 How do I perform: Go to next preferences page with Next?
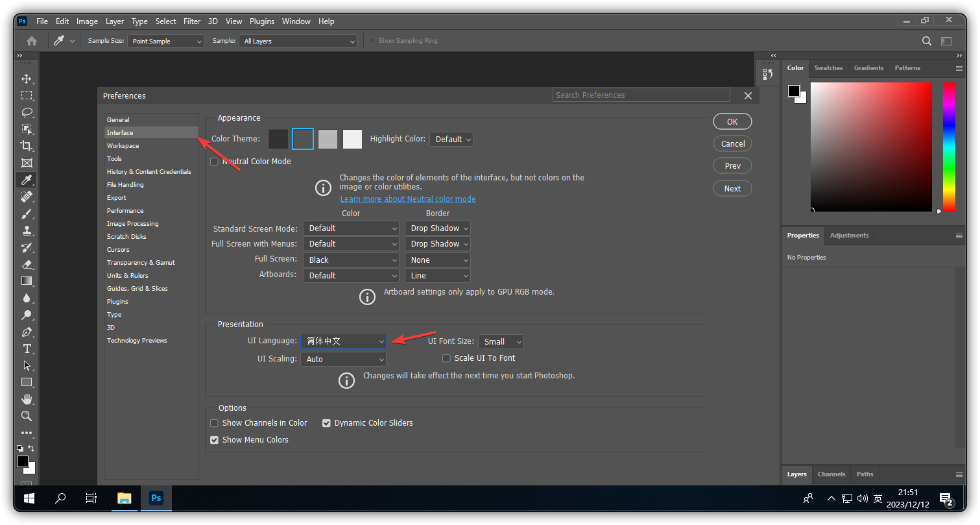point(732,188)
